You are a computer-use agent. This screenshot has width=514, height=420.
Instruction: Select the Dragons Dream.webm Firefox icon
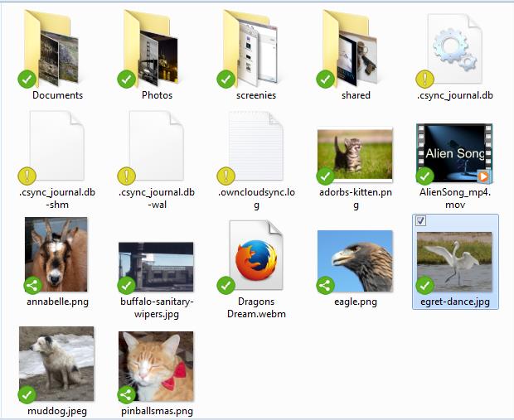[255, 258]
